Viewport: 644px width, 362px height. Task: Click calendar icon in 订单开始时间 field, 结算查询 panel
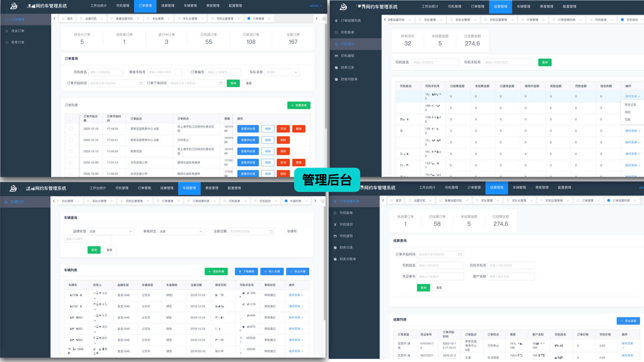point(460,254)
